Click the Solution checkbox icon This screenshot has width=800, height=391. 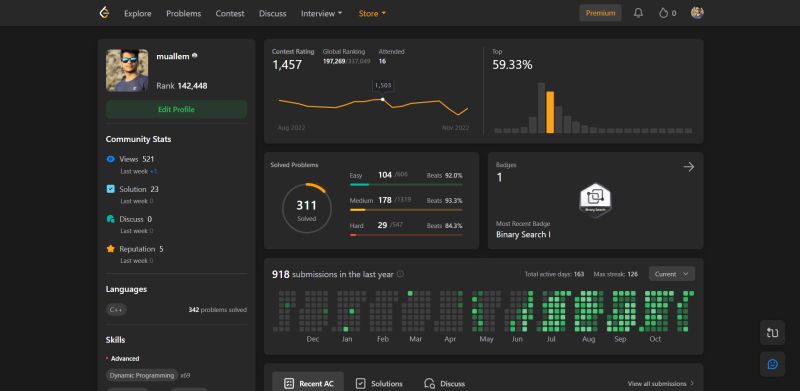111,189
